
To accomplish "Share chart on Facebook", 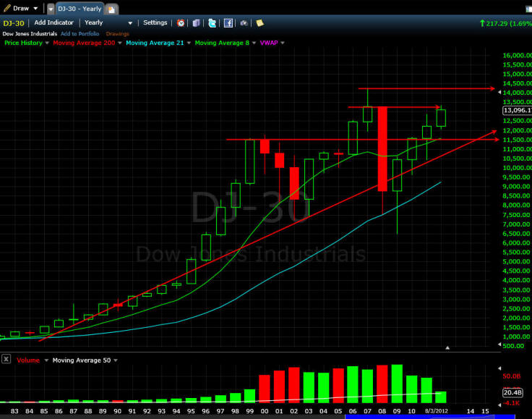I will [228, 23].
